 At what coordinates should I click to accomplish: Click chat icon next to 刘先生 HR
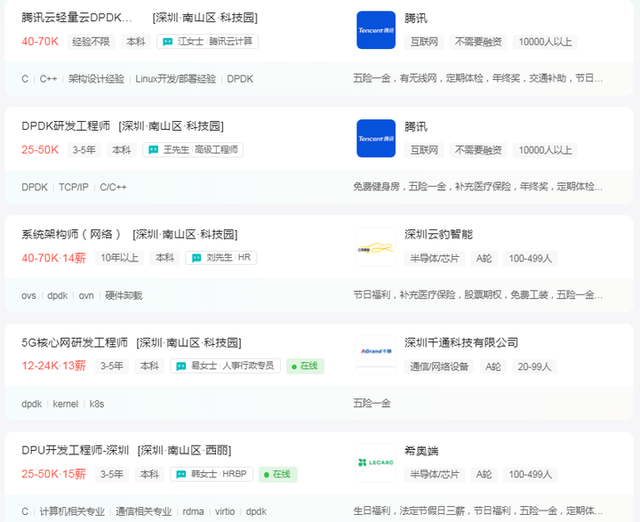[x=196, y=258]
